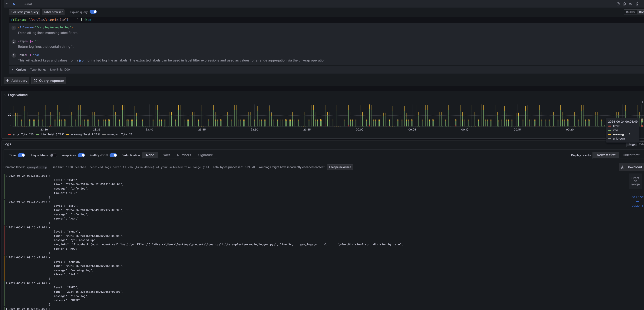Click the 00:10 time axis label
The width and height of the screenshot is (644, 310).
tap(465, 130)
